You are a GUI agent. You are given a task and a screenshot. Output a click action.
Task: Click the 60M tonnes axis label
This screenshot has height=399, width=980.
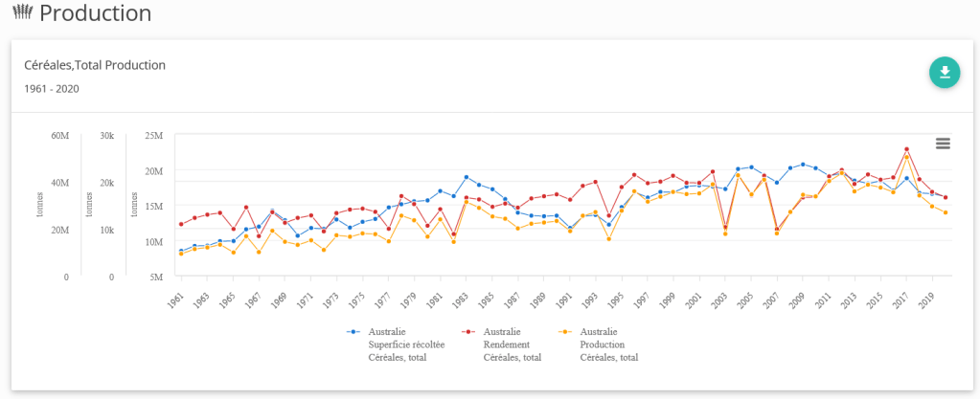[x=59, y=136]
